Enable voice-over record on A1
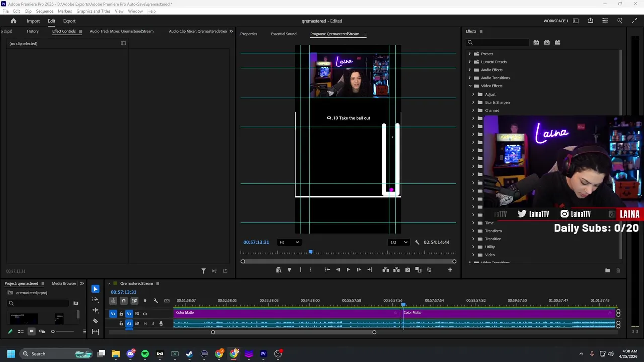 point(161,323)
